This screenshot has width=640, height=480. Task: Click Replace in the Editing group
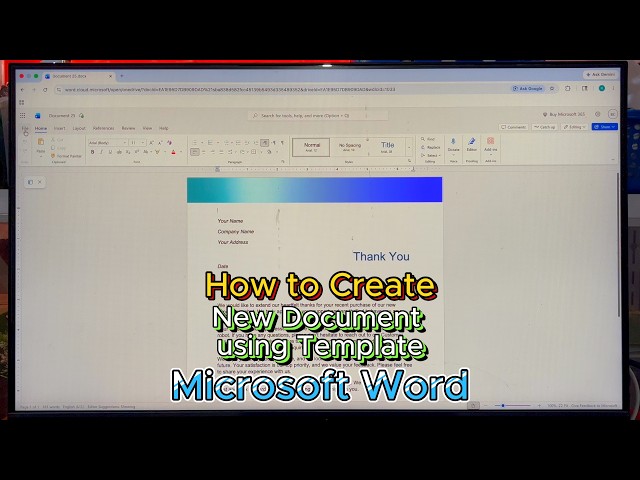pos(431,147)
